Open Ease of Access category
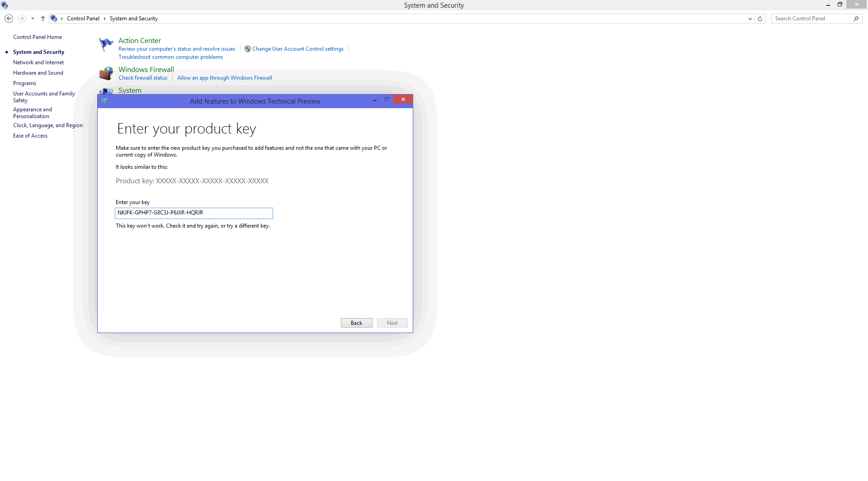 (30, 136)
